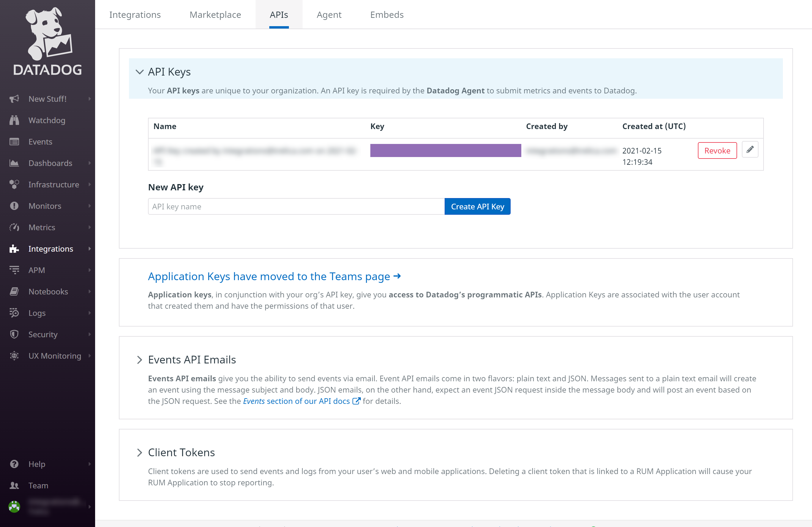
Task: Click the Created by column header
Action: [x=547, y=126]
